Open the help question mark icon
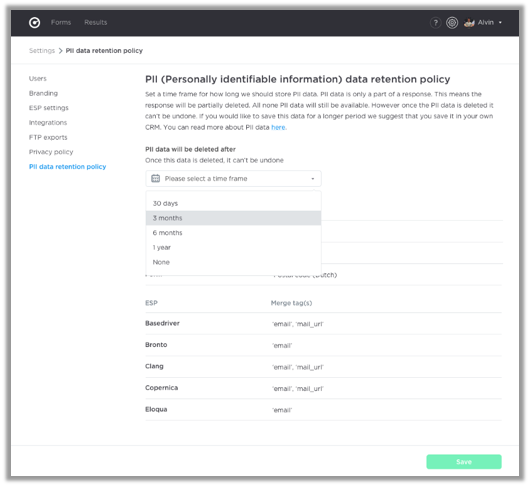The width and height of the screenshot is (530, 486). pos(435,23)
